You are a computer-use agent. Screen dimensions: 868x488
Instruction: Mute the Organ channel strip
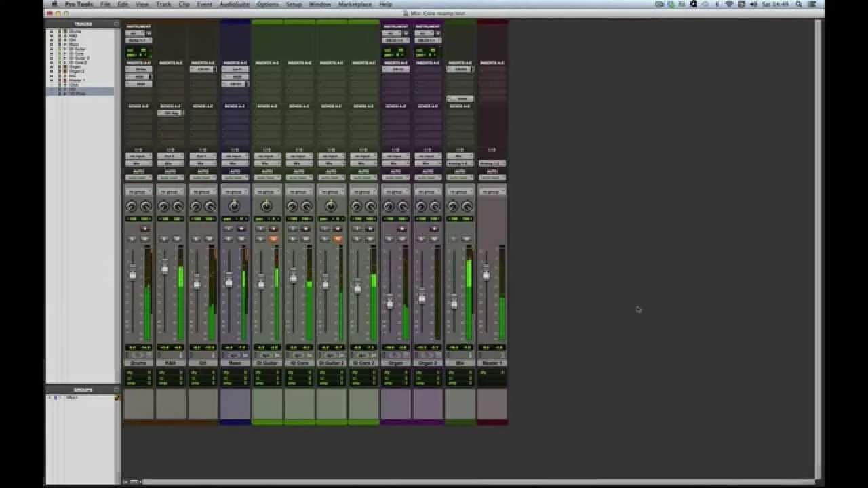click(x=402, y=238)
